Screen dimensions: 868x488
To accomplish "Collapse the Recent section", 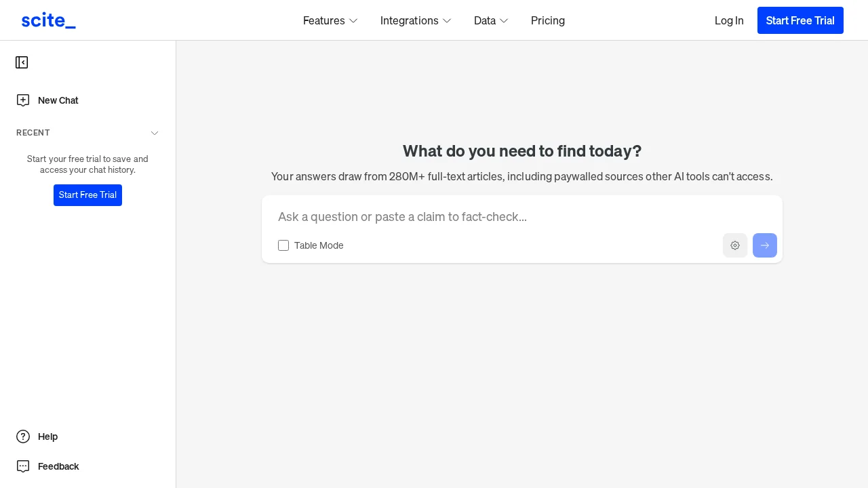I will (x=155, y=133).
